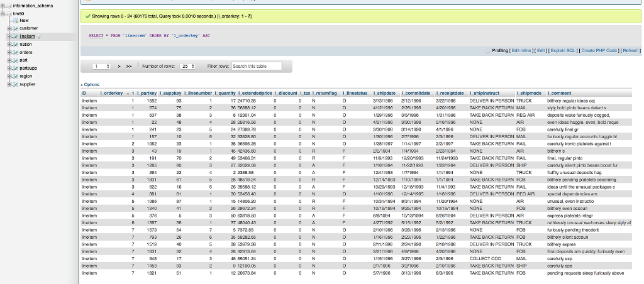
Task: Click the supplier table icon in tree
Action: (15, 84)
